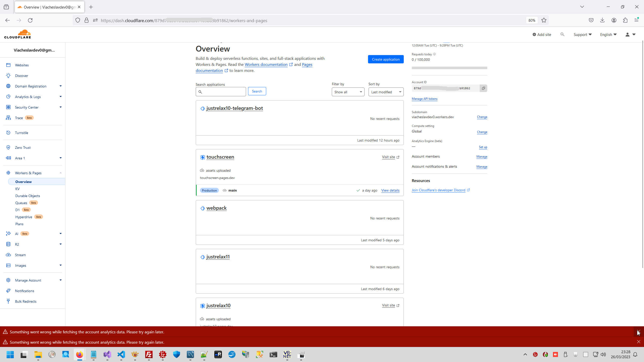Click the R2 storage sidebar icon

click(x=8, y=244)
